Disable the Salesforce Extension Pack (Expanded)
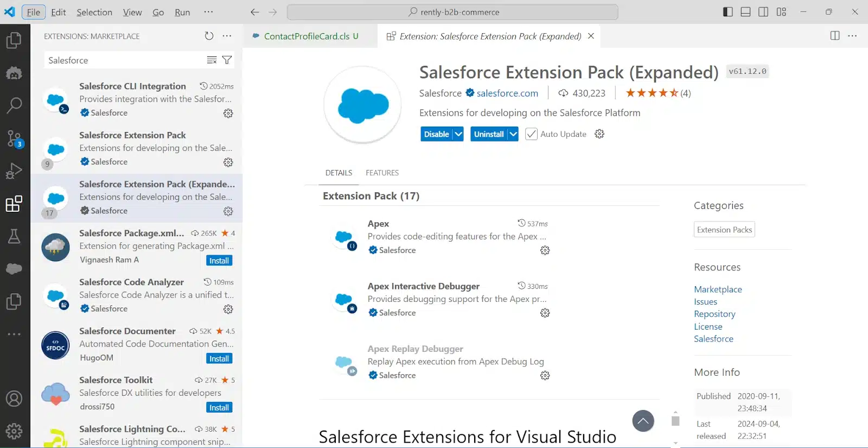This screenshot has width=868, height=448. coord(437,134)
